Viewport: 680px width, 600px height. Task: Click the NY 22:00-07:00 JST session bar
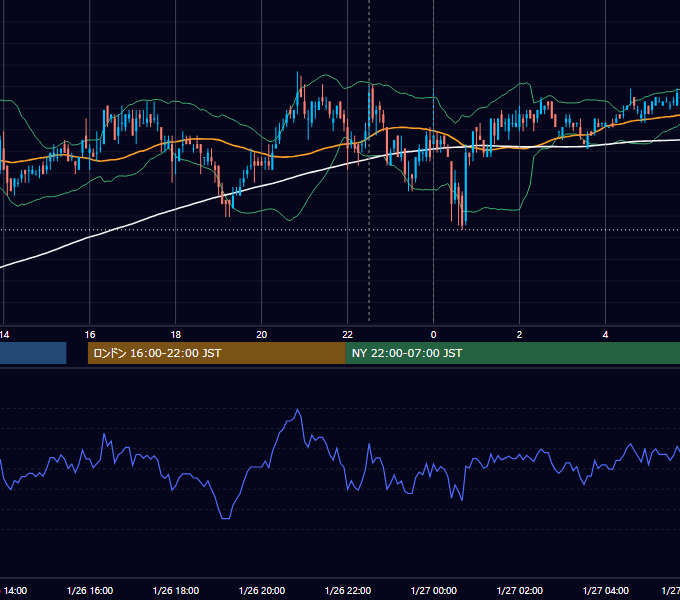513,353
